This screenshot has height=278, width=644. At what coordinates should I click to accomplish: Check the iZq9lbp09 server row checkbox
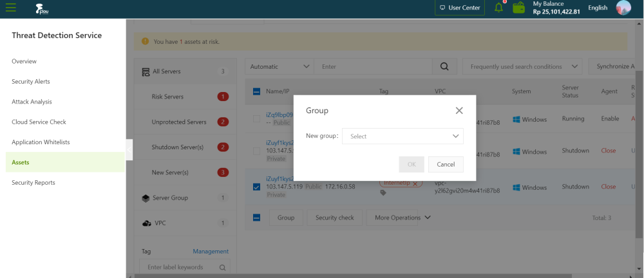pyautogui.click(x=256, y=118)
